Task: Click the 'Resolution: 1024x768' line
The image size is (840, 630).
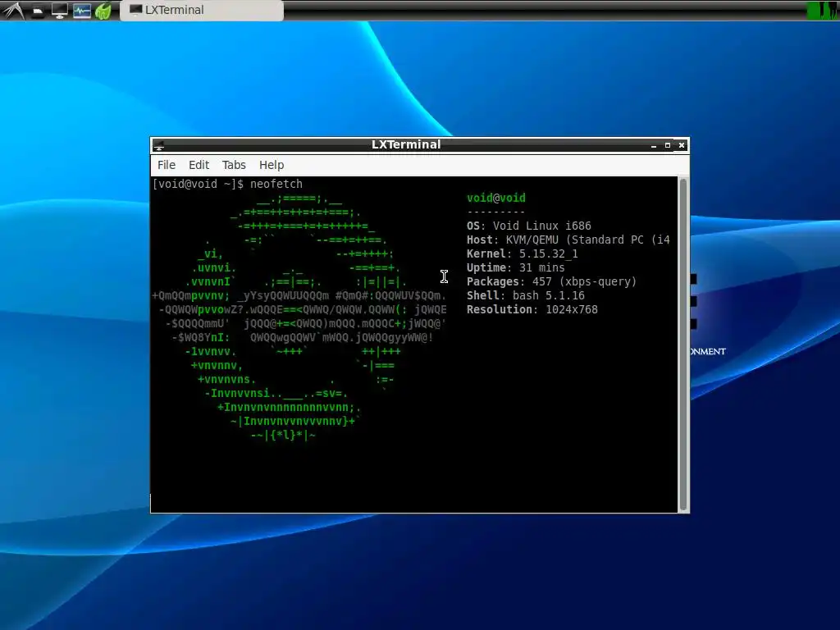Action: point(532,309)
